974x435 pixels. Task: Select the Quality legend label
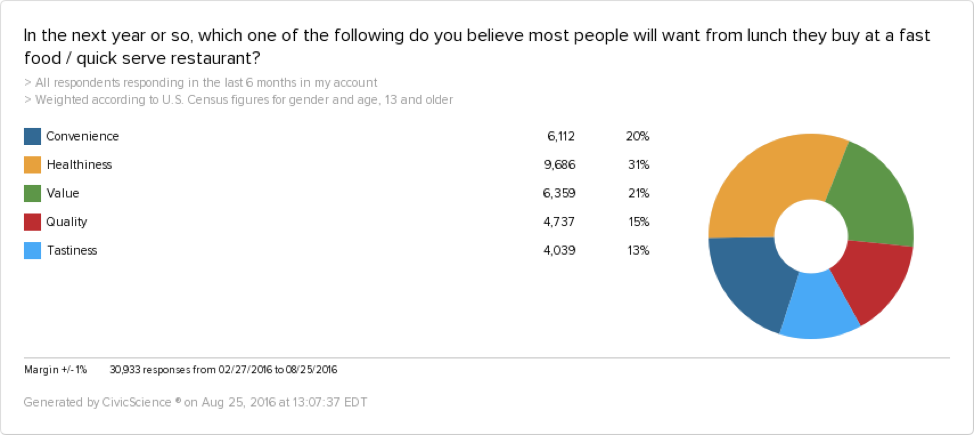(66, 222)
